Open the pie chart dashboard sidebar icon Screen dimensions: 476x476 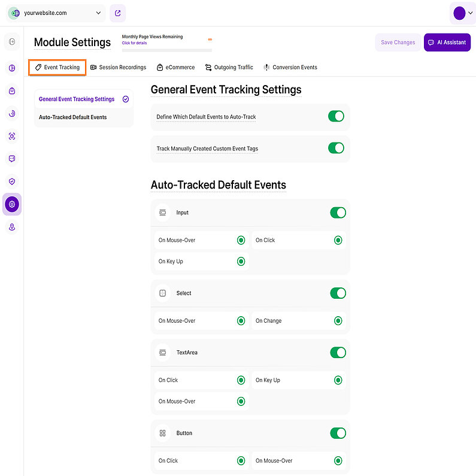coord(12,68)
